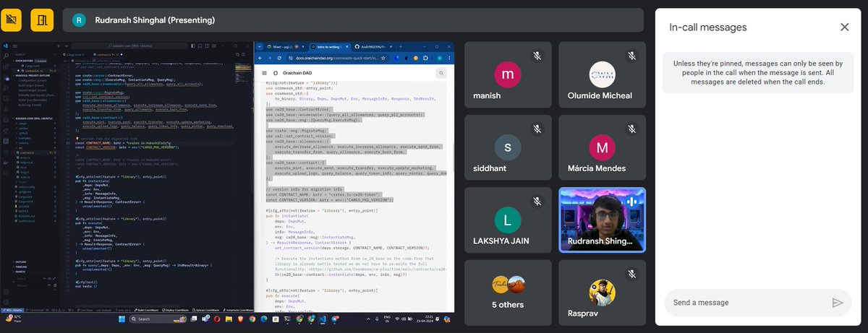Screen dimensions: 868x333
Task: Open Opera browser from shared taskbar
Action: point(217,319)
